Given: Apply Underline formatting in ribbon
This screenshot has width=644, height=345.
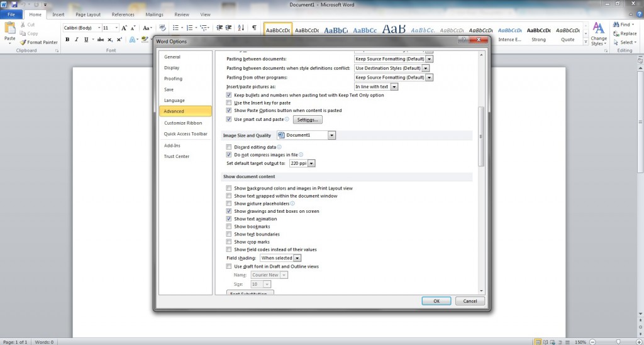Looking at the screenshot, I should click(x=86, y=40).
